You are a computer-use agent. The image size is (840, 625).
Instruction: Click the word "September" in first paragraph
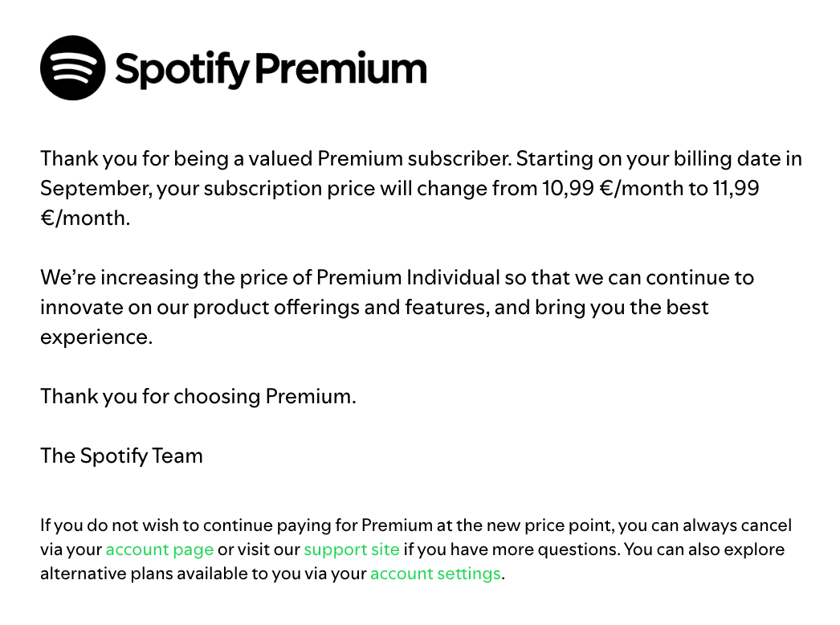(x=95, y=189)
